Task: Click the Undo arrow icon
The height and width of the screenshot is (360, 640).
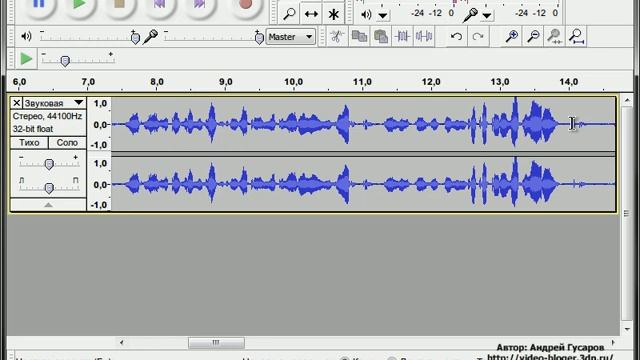Action: [456, 36]
